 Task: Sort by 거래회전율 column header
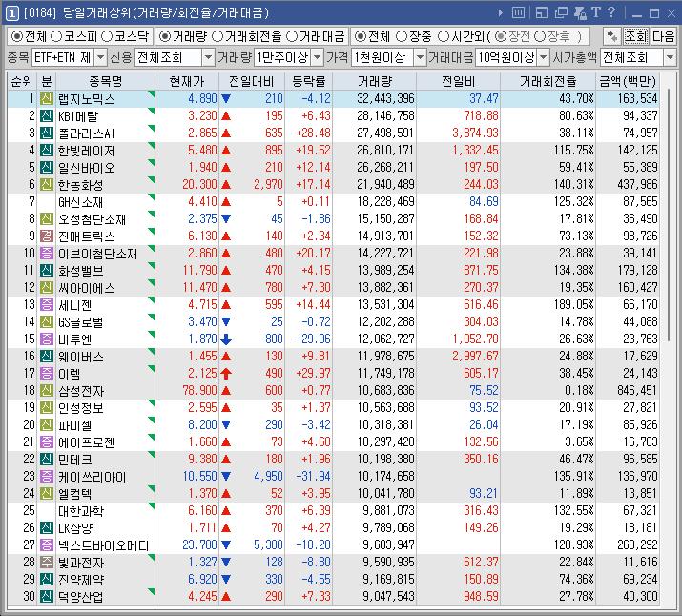548,81
